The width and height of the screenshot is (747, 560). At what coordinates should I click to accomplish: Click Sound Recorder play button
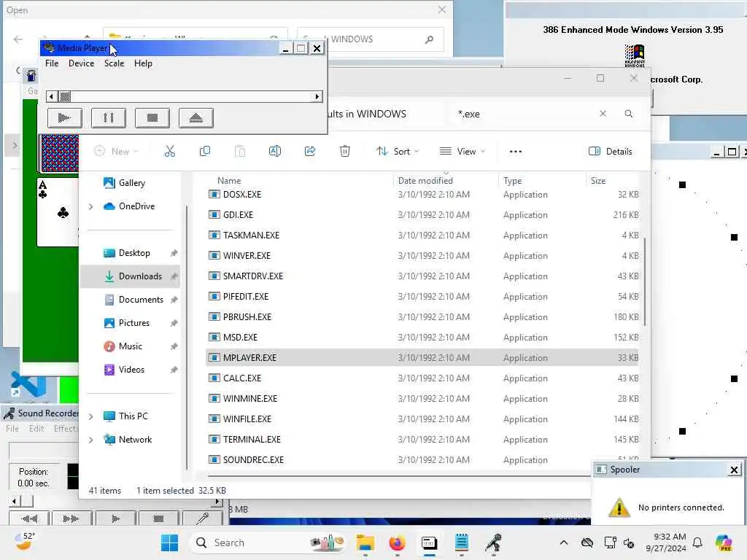coord(116,518)
